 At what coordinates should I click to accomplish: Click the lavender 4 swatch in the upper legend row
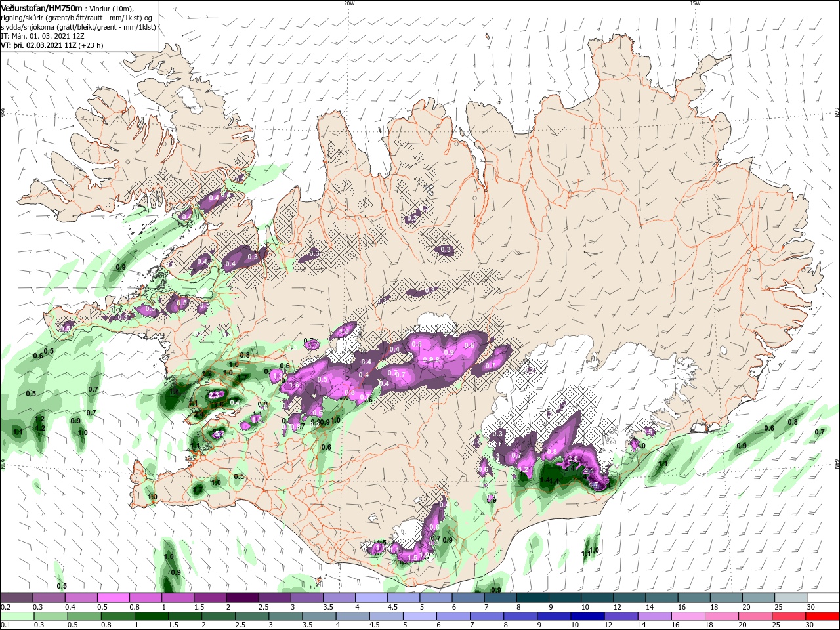(x=371, y=598)
